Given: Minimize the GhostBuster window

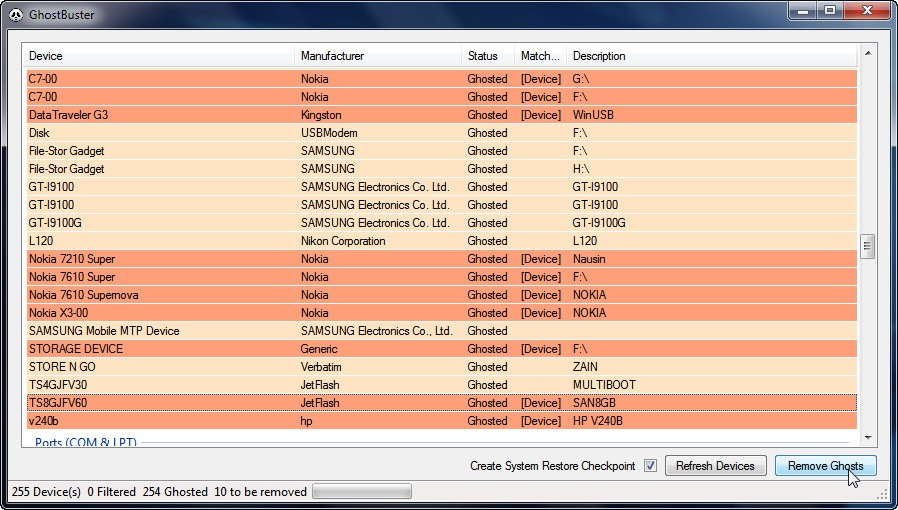Looking at the screenshot, I should [x=803, y=10].
